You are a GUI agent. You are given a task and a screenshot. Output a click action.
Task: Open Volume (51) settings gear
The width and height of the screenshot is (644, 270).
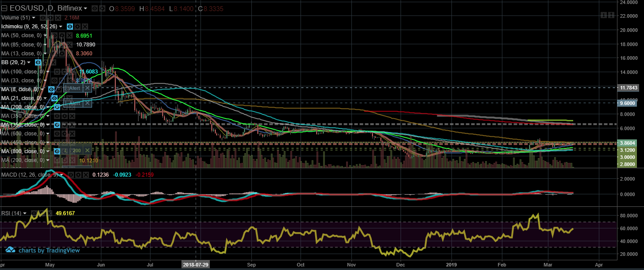[x=50, y=18]
